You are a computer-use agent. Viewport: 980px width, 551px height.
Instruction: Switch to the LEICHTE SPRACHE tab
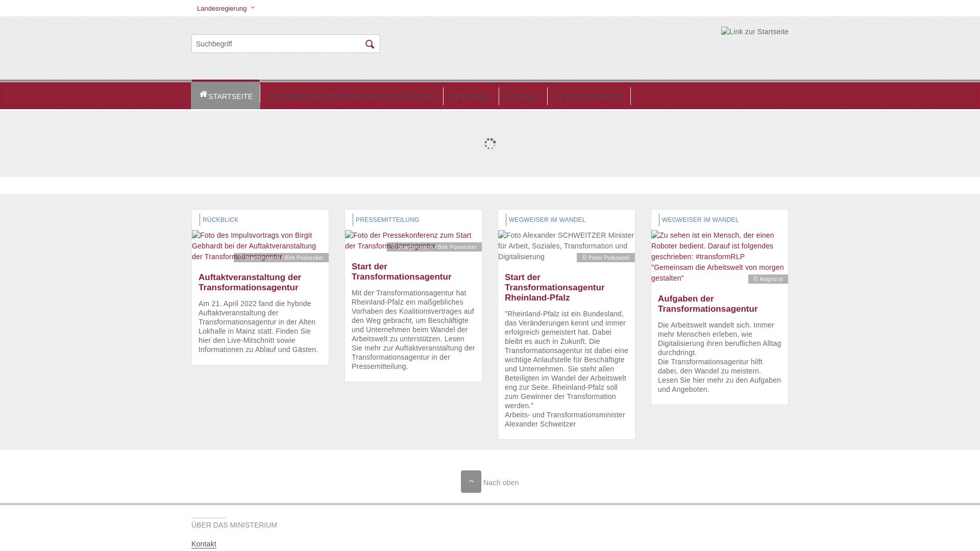pos(589,96)
